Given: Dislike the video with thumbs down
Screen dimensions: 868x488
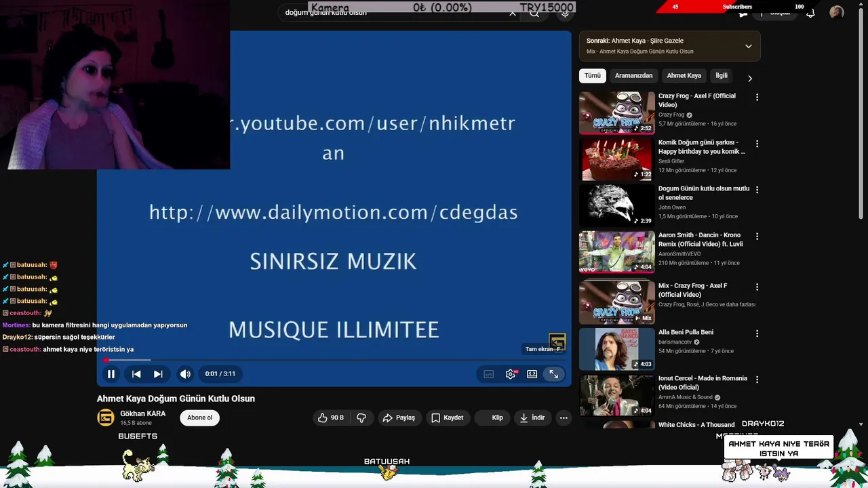Looking at the screenshot, I should pyautogui.click(x=361, y=418).
